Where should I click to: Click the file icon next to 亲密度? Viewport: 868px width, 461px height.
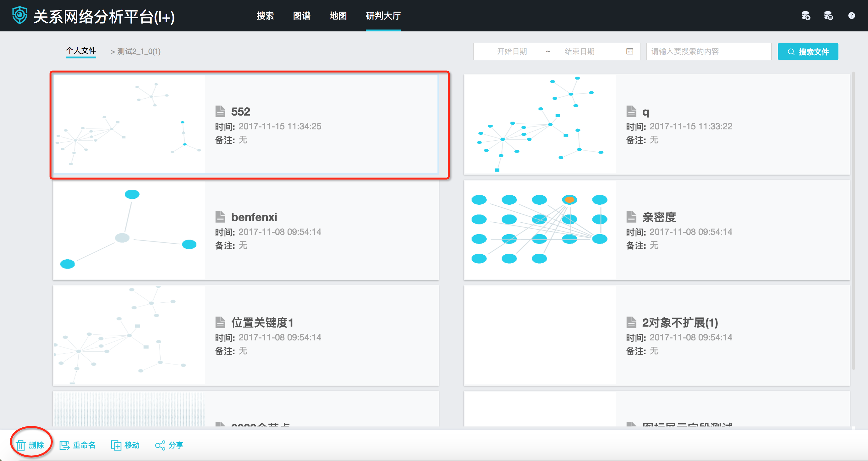coord(631,217)
